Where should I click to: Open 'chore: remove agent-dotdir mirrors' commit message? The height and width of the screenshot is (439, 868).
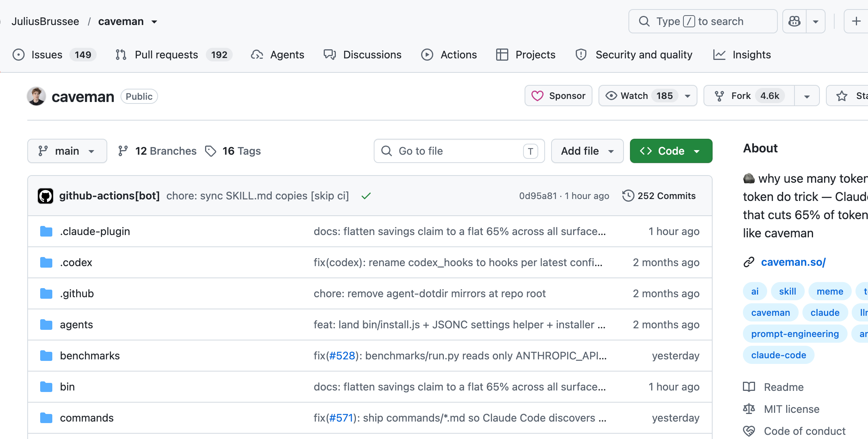[x=429, y=293]
